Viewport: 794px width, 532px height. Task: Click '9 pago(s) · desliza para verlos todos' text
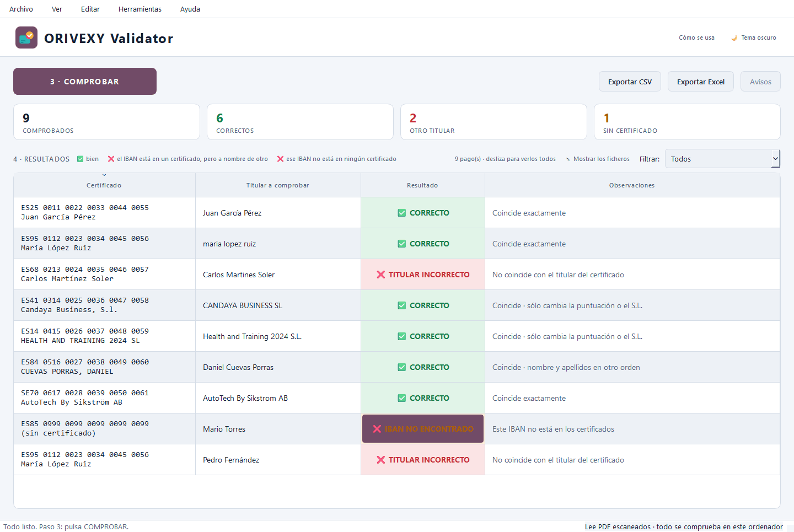pos(505,159)
